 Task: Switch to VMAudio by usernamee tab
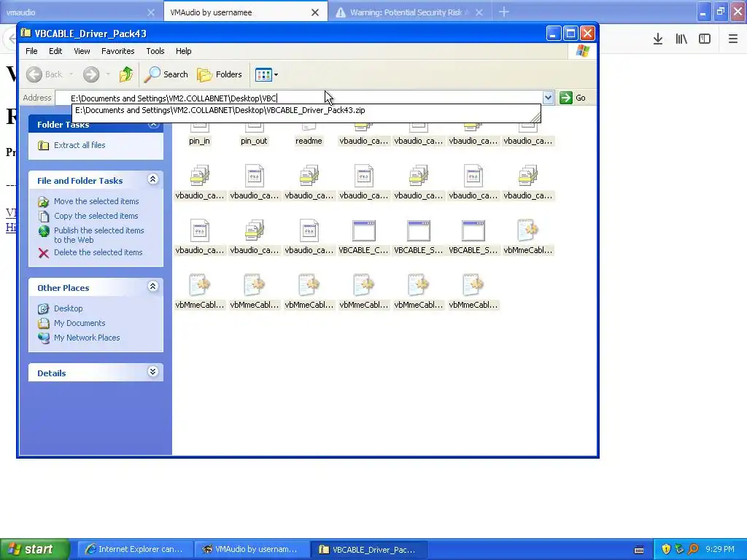coord(239,12)
